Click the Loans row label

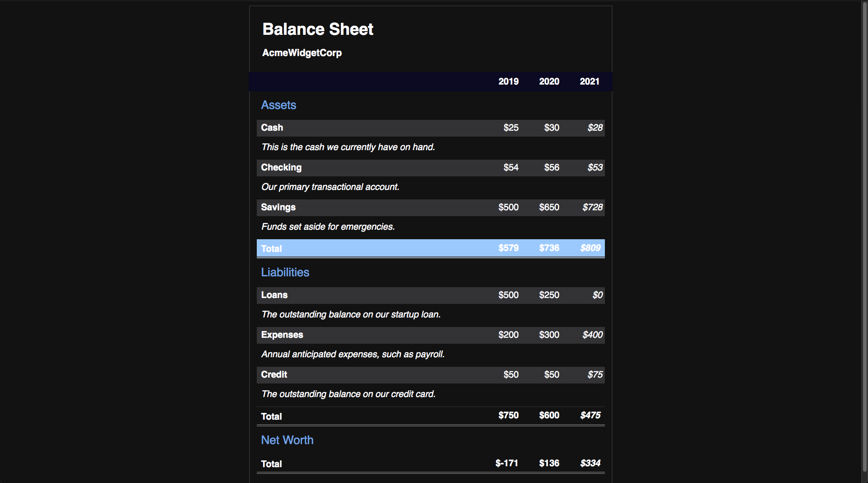tap(274, 295)
